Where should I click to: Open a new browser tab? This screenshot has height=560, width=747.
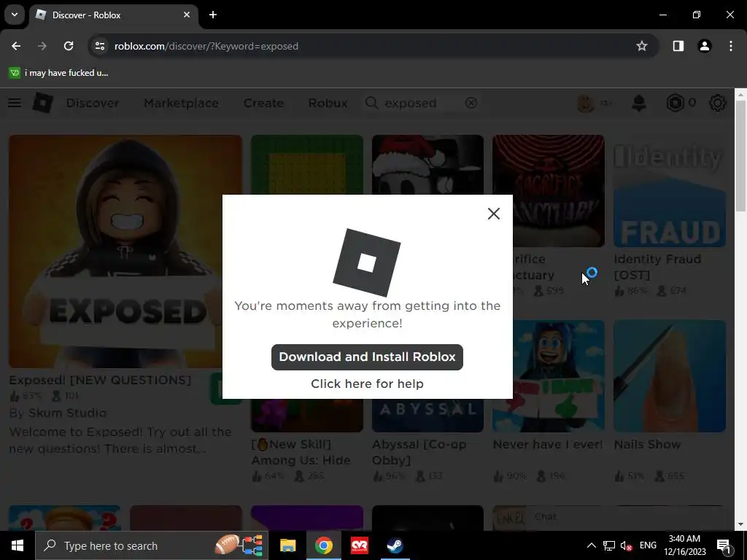(x=213, y=15)
